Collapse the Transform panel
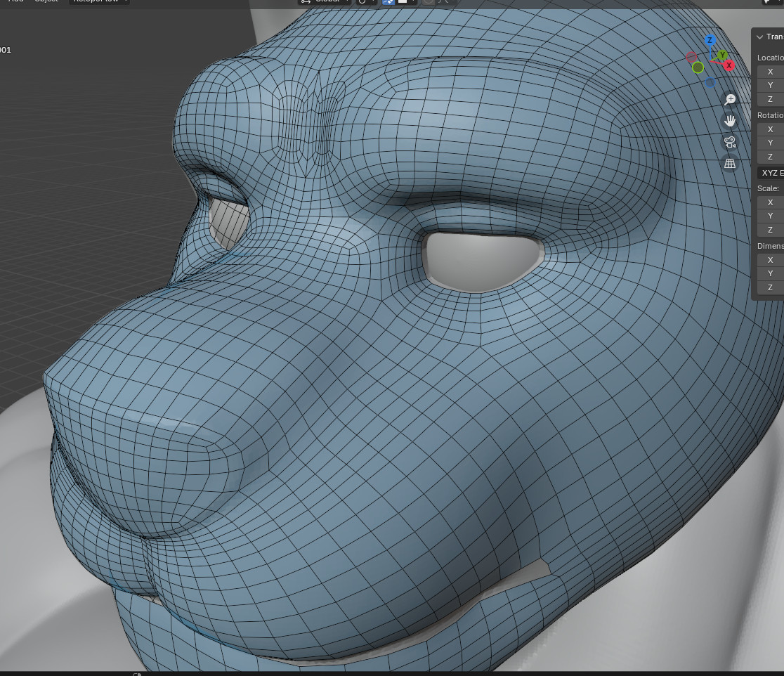 coord(759,37)
